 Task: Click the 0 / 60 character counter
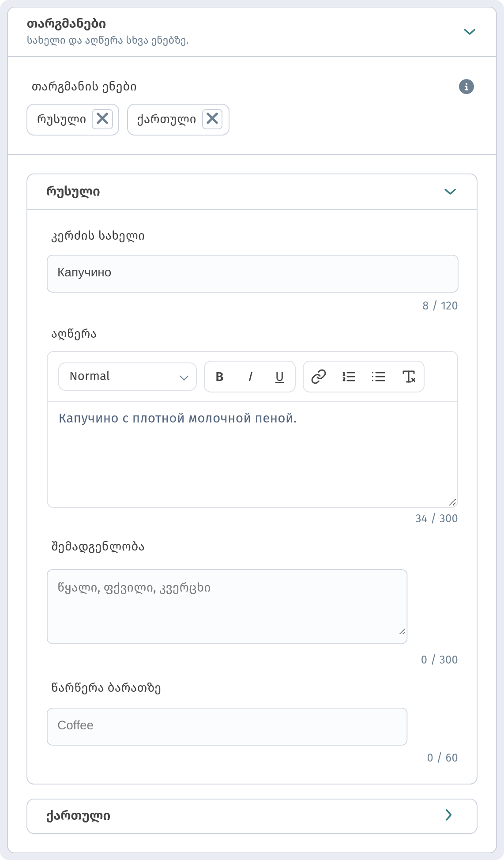tap(442, 758)
